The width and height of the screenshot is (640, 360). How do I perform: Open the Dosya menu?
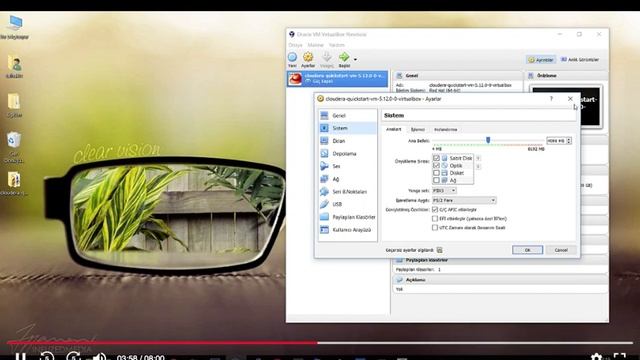click(x=296, y=45)
